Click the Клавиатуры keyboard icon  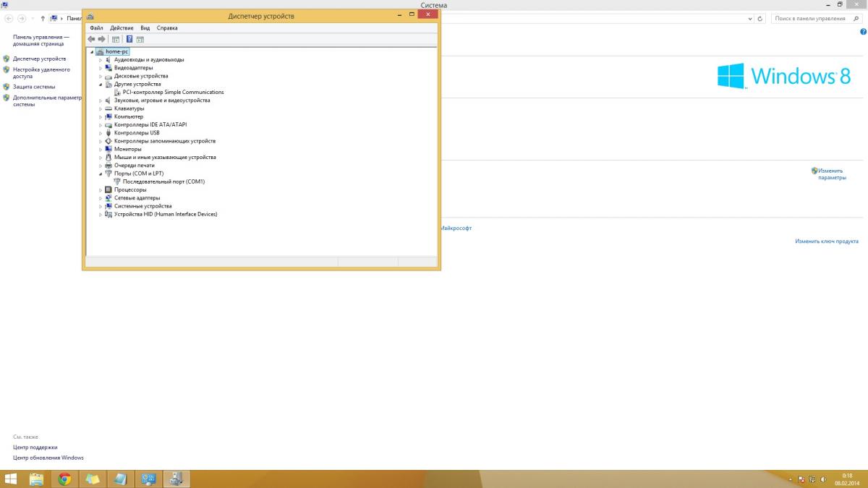[109, 108]
